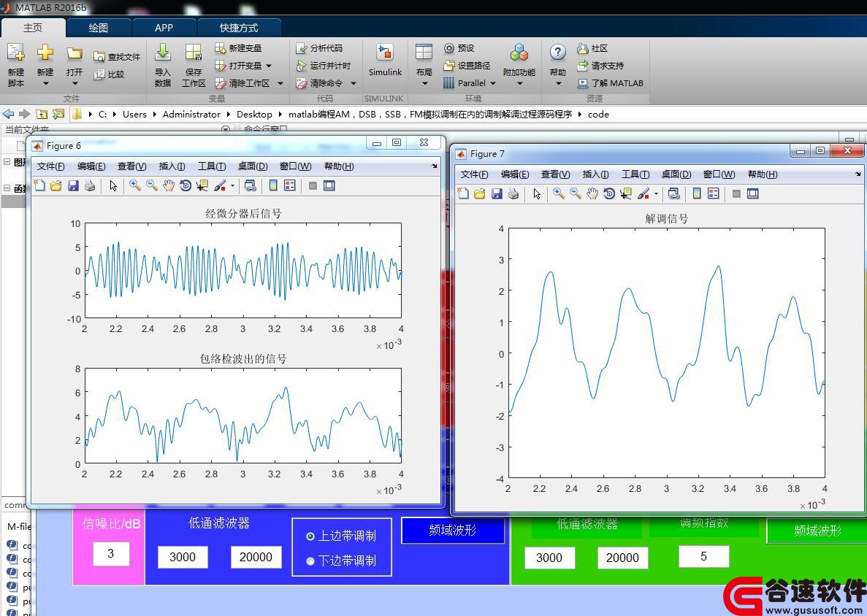Open the brush tool dropdown in Figure 6
The image size is (867, 616).
click(232, 185)
